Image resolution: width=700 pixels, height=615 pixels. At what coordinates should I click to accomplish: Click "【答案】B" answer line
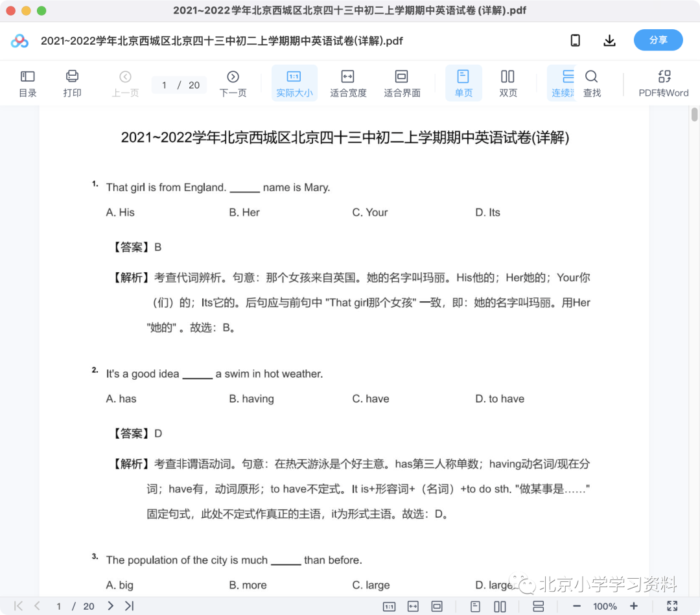[x=135, y=248]
